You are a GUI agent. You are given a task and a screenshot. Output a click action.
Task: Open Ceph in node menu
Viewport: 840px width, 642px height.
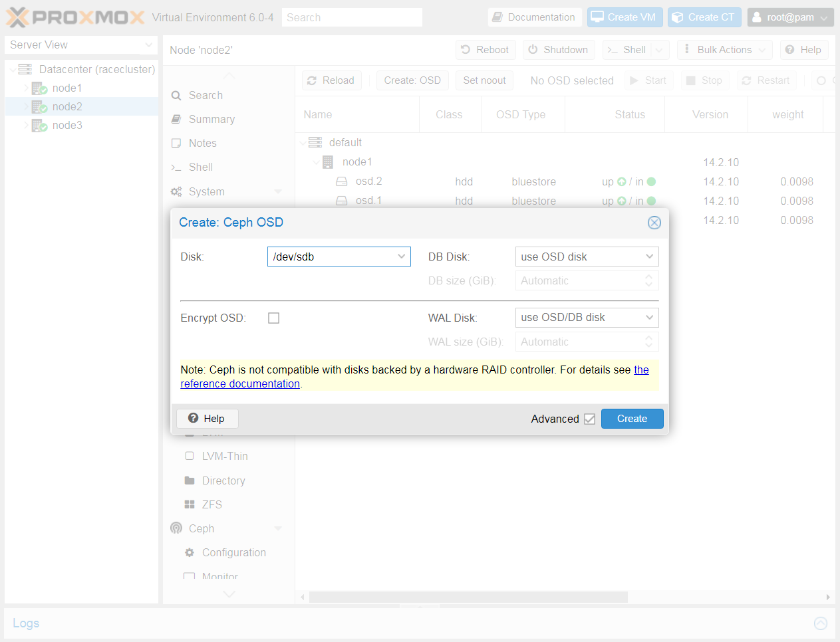tap(202, 528)
